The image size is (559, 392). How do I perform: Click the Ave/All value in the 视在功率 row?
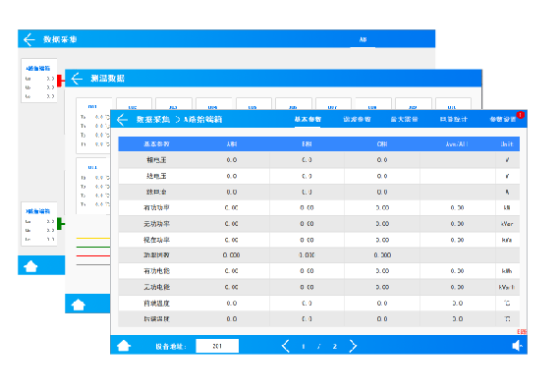click(x=457, y=240)
